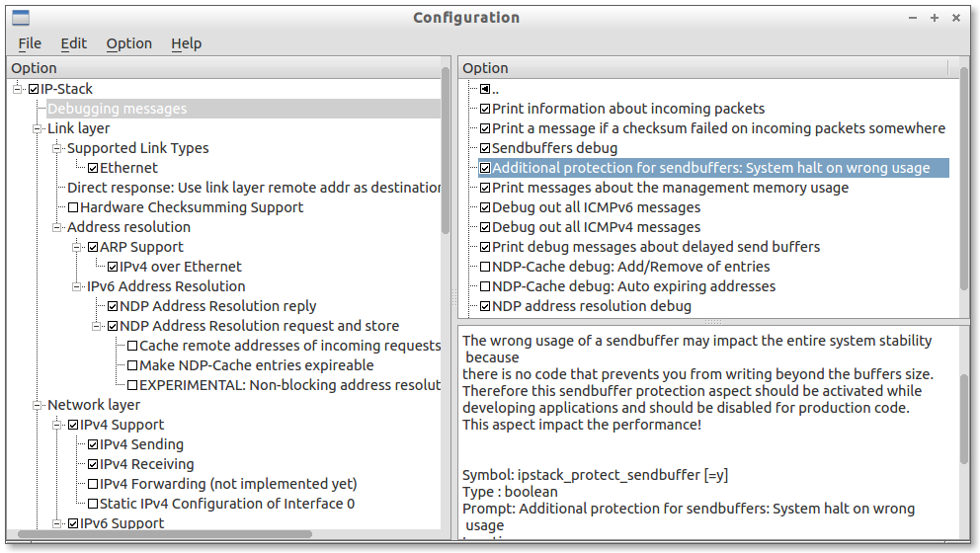Viewport: 980px width, 553px height.
Task: Uncheck management memory usage messages
Action: [485, 188]
